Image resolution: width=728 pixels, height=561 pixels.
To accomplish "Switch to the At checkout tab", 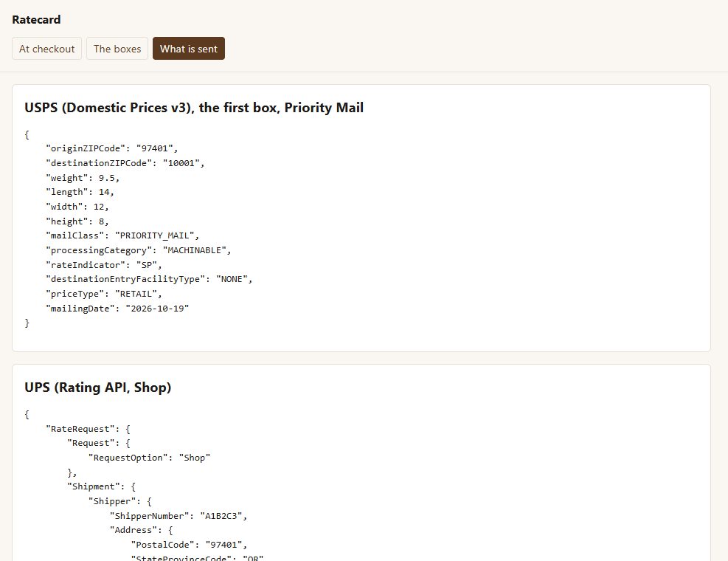I will click(x=47, y=49).
